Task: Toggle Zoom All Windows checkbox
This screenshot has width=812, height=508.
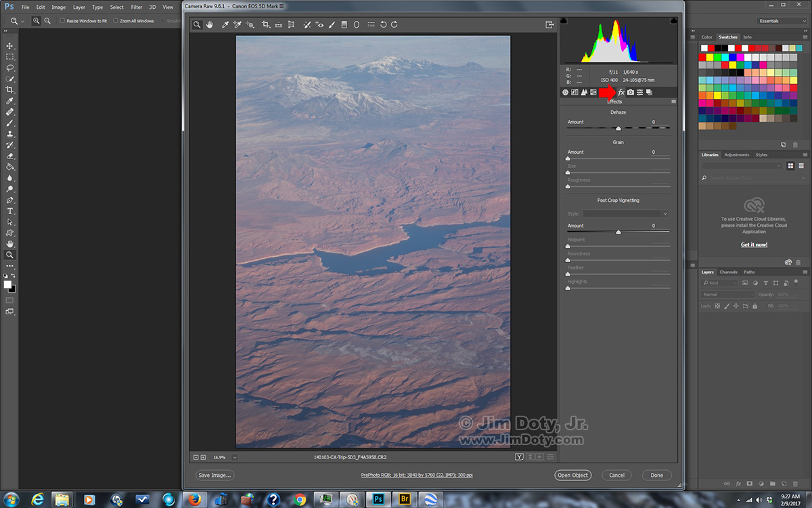Action: (116, 21)
